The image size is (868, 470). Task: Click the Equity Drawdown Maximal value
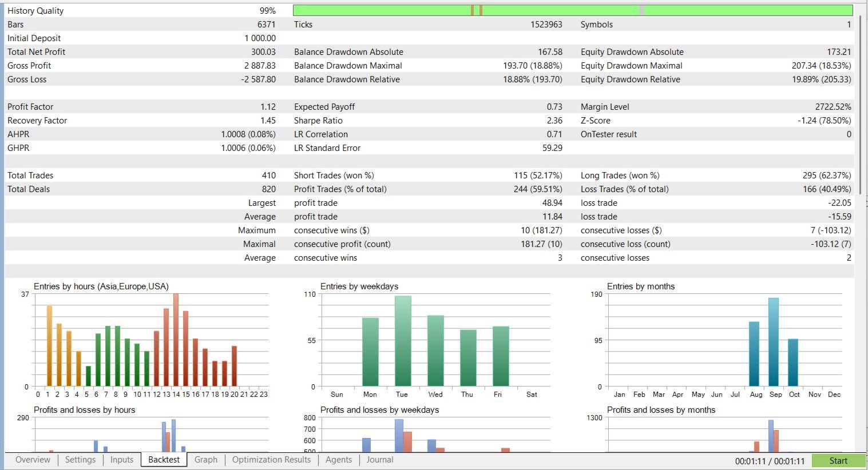click(821, 66)
